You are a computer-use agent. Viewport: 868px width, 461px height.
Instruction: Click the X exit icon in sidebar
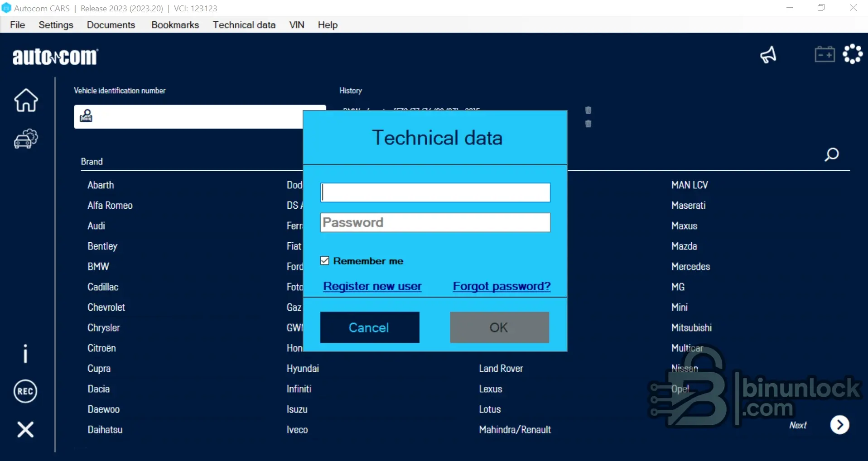[x=25, y=429]
